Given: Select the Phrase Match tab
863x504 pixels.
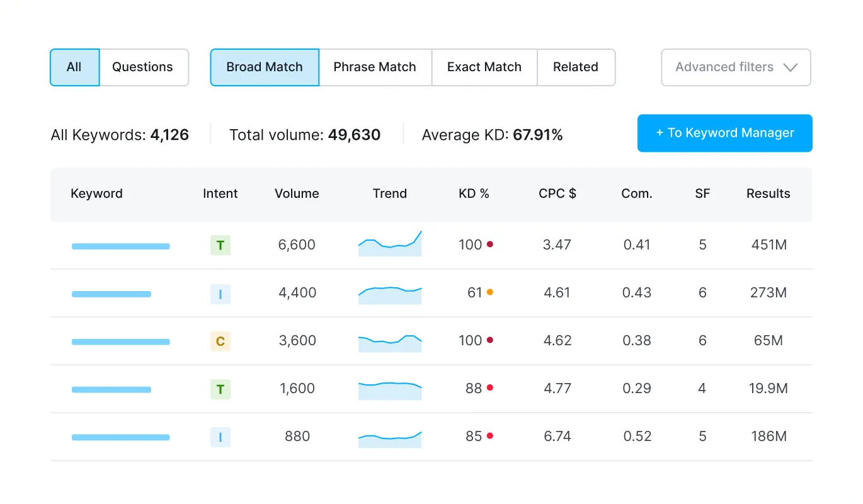Looking at the screenshot, I should tap(375, 67).
